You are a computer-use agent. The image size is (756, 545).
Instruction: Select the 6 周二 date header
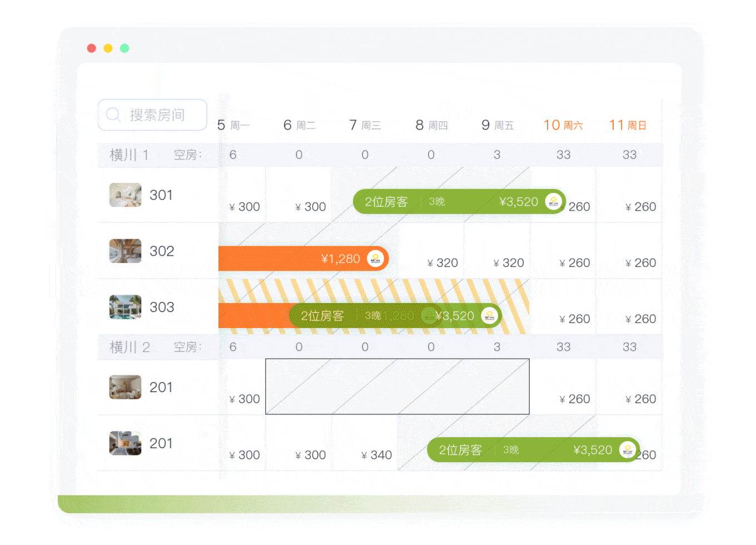click(299, 125)
